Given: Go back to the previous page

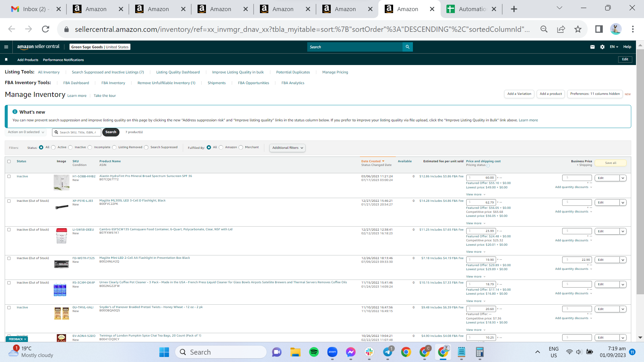Looking at the screenshot, I should [12, 29].
